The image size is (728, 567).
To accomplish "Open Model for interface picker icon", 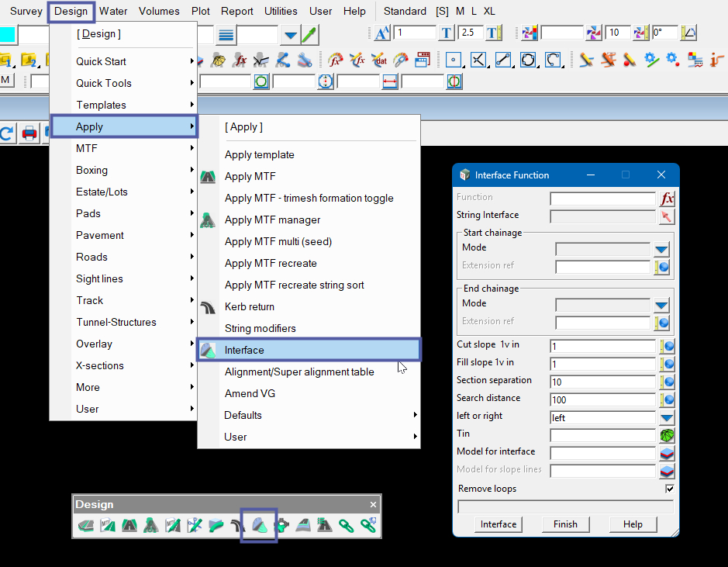I will [667, 453].
